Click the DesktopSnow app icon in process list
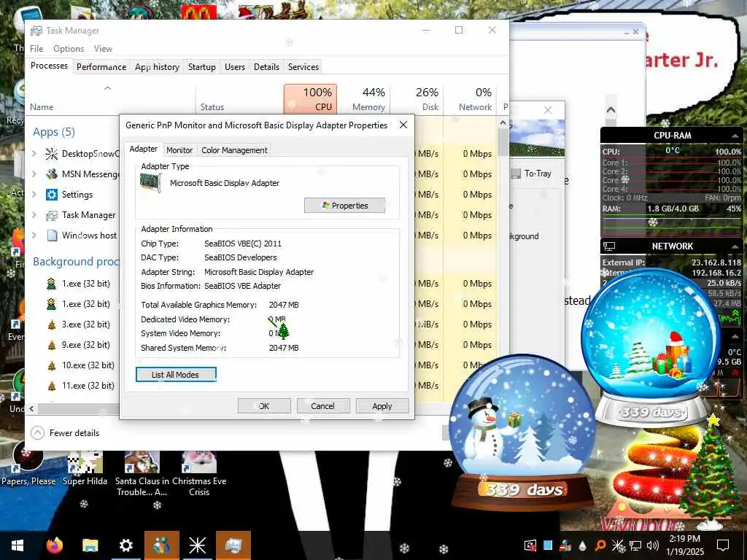Viewport: 747px width, 560px height. click(x=52, y=153)
